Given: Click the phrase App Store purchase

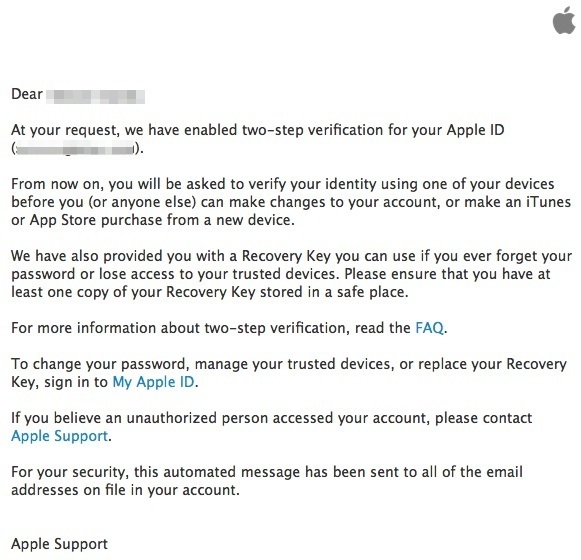Looking at the screenshot, I should 96,221.
